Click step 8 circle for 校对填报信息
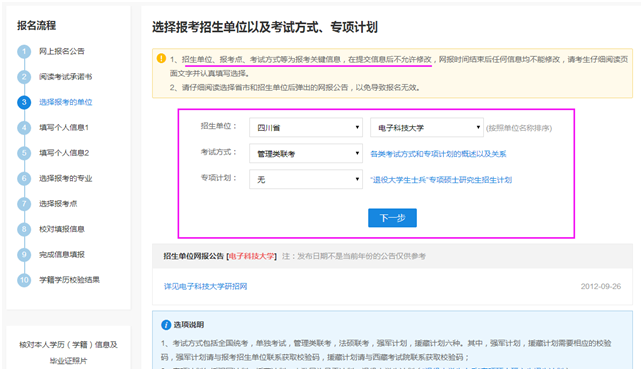643x371 pixels. tap(24, 230)
